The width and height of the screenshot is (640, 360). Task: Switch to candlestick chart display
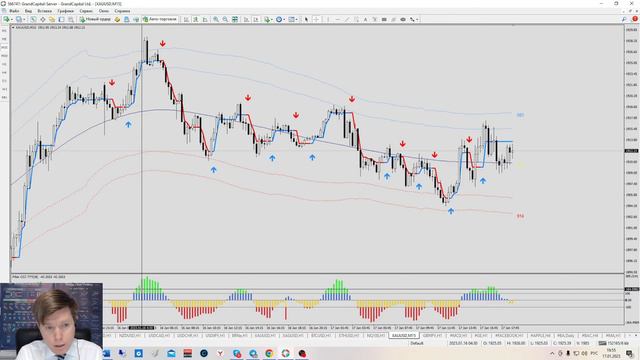click(x=196, y=19)
